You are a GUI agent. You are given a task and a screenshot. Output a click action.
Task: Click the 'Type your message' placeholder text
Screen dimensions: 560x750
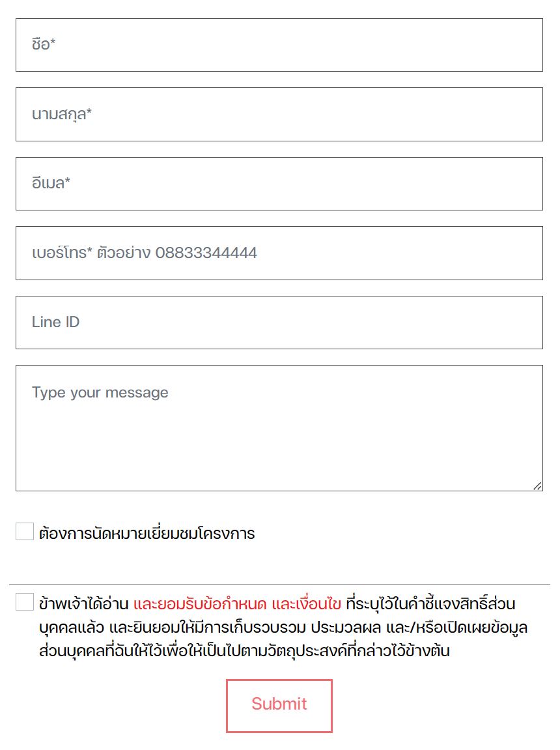point(100,392)
